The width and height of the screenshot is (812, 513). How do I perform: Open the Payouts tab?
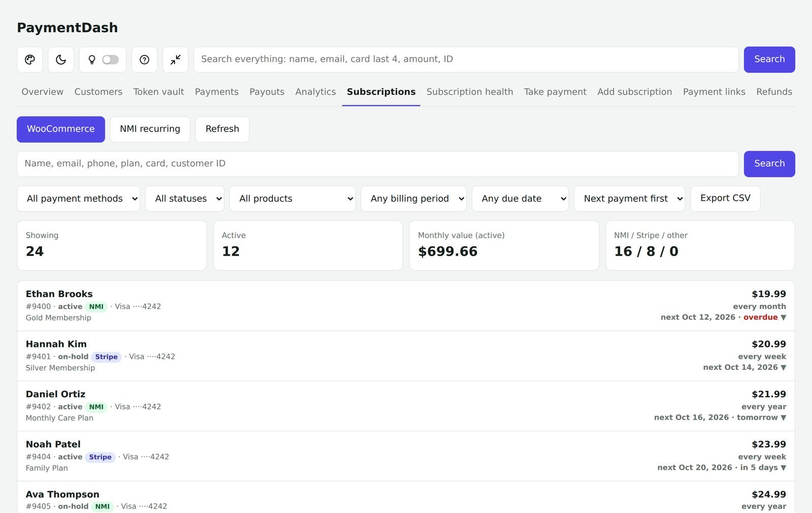click(267, 92)
